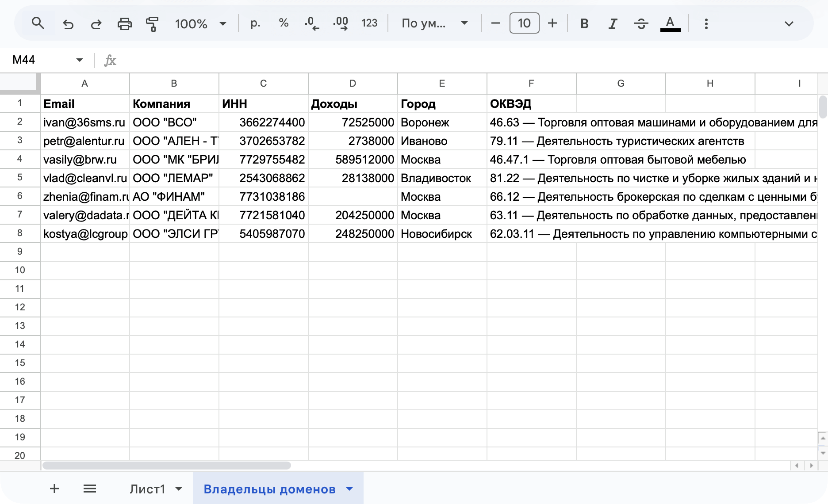Viewport: 828px width, 504px height.
Task: Redo the last undone action
Action: click(96, 23)
